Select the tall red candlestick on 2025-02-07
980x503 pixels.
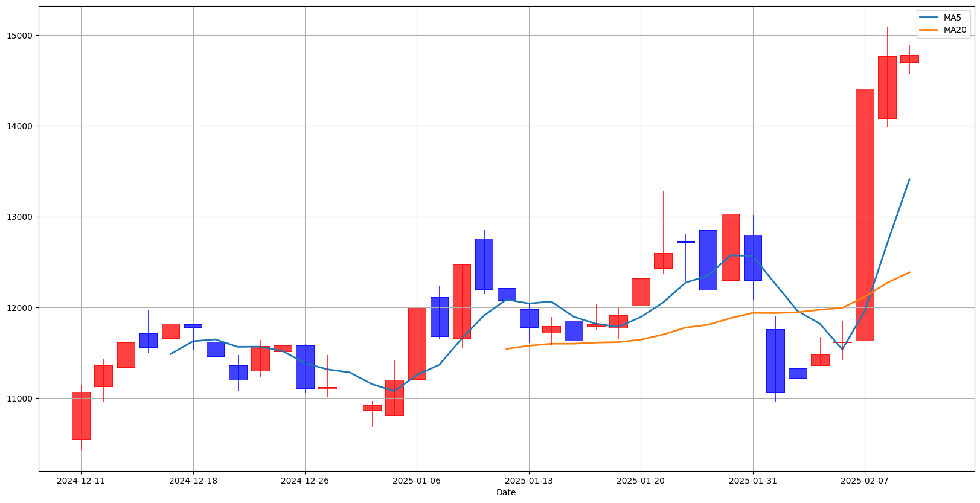point(865,214)
